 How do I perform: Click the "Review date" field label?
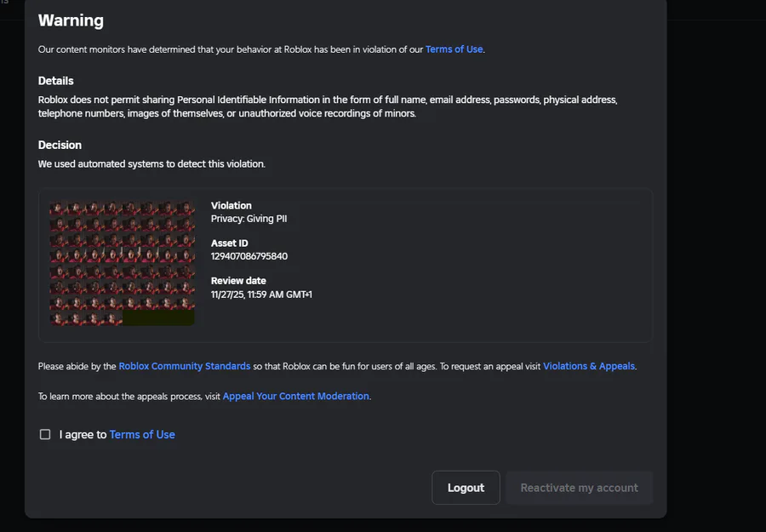click(x=238, y=281)
